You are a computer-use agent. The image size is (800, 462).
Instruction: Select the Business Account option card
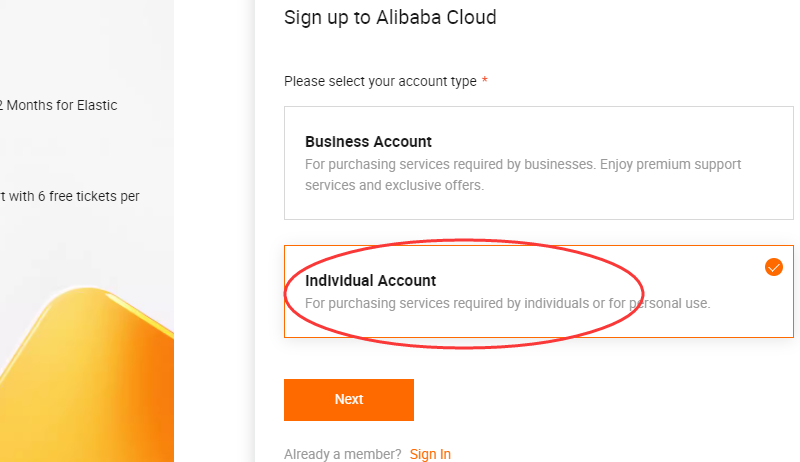click(x=538, y=163)
